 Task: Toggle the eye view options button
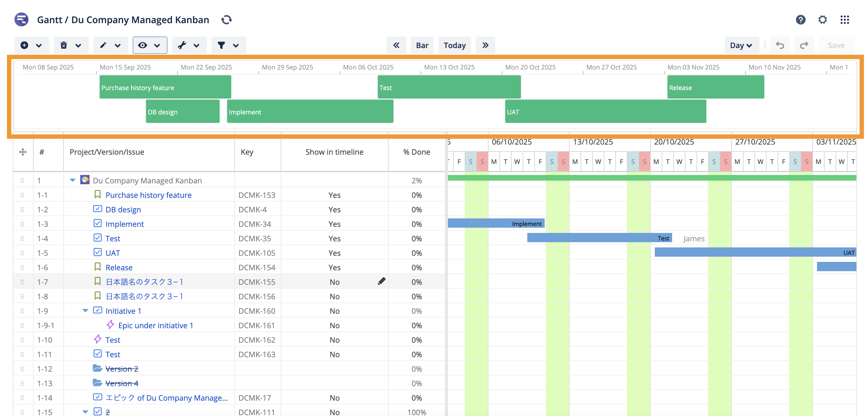(143, 45)
